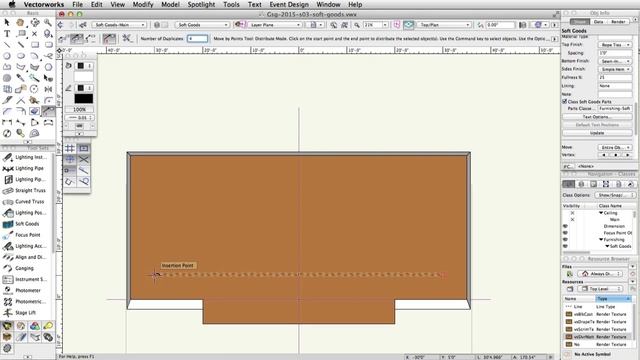Switch to Render tab in Obj Info
The height and width of the screenshot is (360, 640).
point(618,22)
